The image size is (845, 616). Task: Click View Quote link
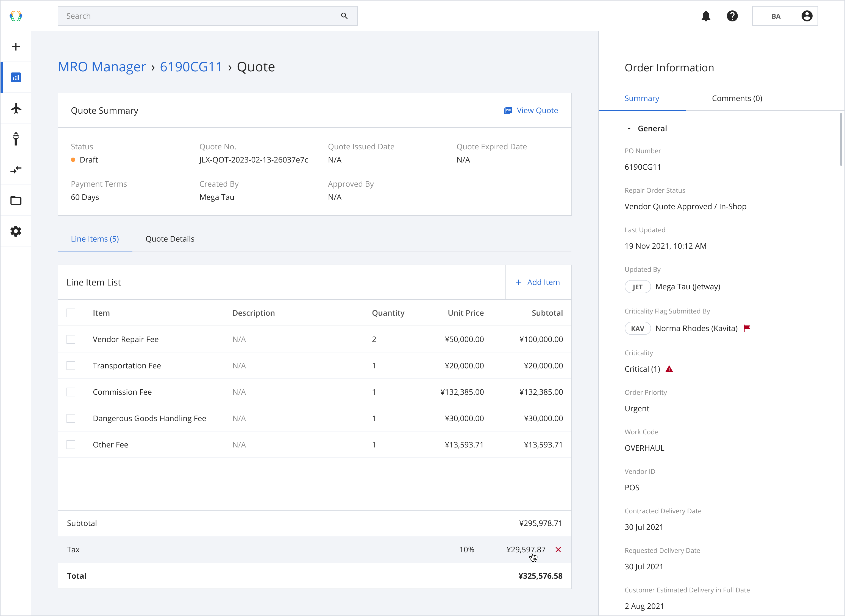coord(537,110)
